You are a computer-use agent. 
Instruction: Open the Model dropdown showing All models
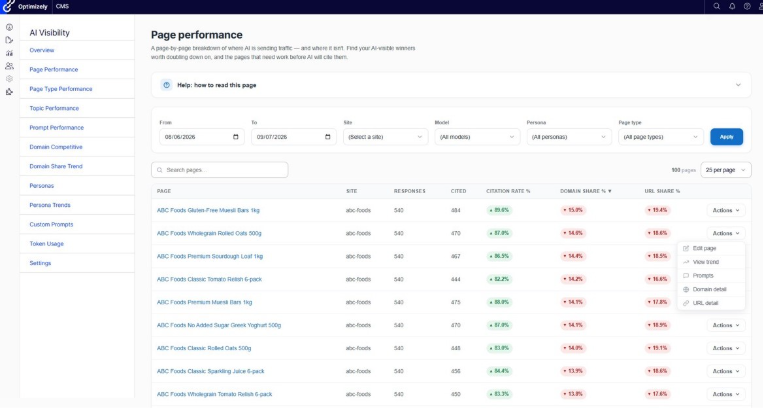click(477, 137)
